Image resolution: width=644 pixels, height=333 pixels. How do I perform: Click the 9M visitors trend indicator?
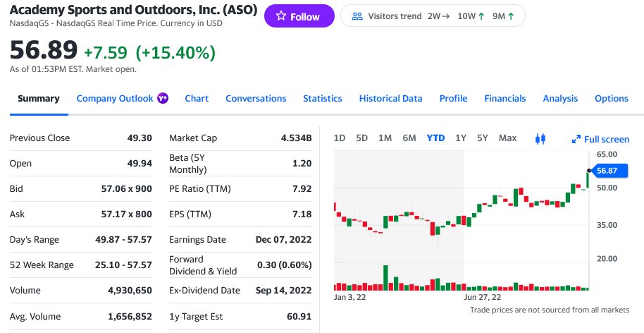[x=503, y=16]
